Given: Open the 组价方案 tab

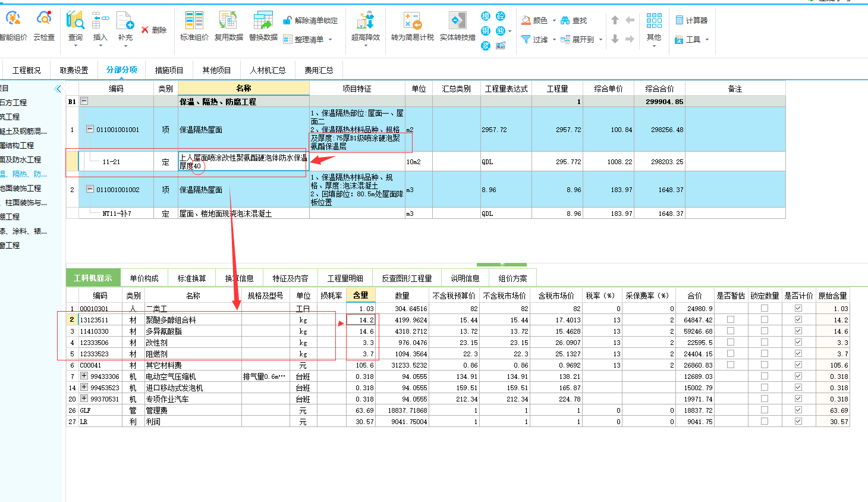Looking at the screenshot, I should click(512, 278).
